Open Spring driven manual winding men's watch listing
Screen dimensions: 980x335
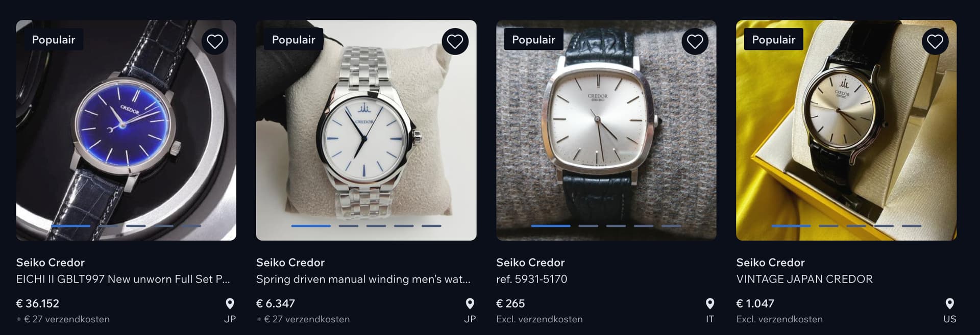click(x=363, y=279)
